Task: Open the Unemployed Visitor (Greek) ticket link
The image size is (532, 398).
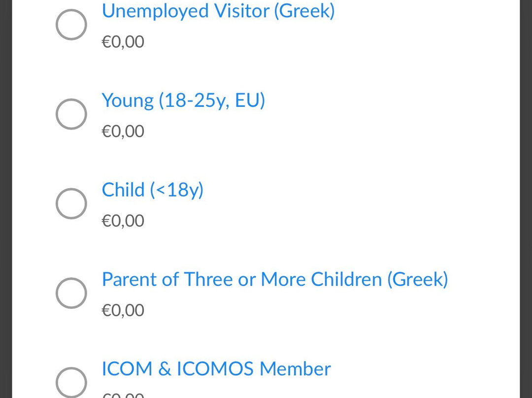Action: pos(218,11)
